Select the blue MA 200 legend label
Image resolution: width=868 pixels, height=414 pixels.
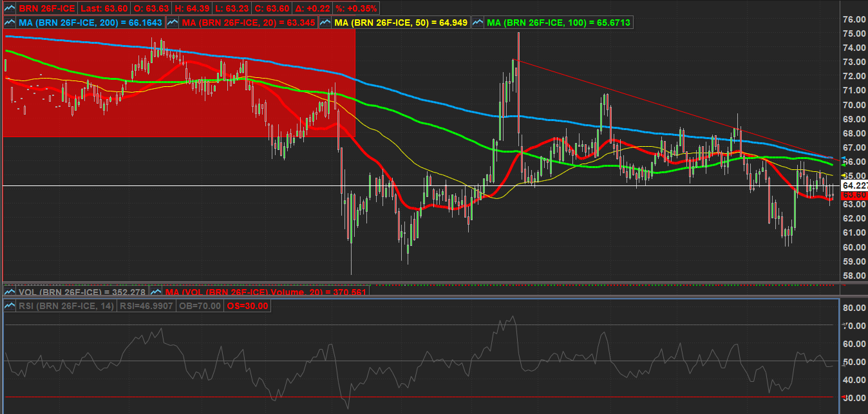pyautogui.click(x=90, y=23)
